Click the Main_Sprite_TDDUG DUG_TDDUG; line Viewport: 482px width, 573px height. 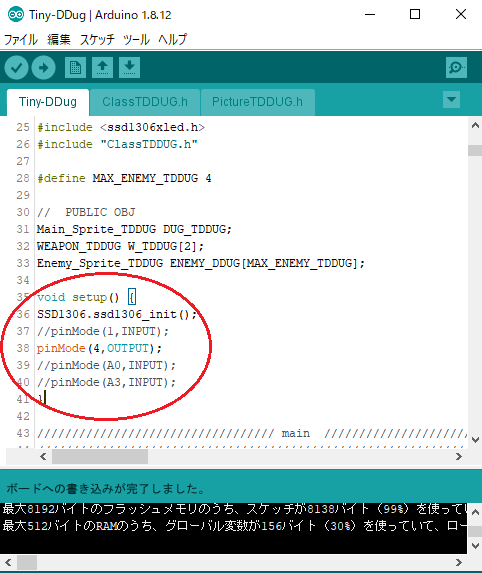click(x=134, y=229)
